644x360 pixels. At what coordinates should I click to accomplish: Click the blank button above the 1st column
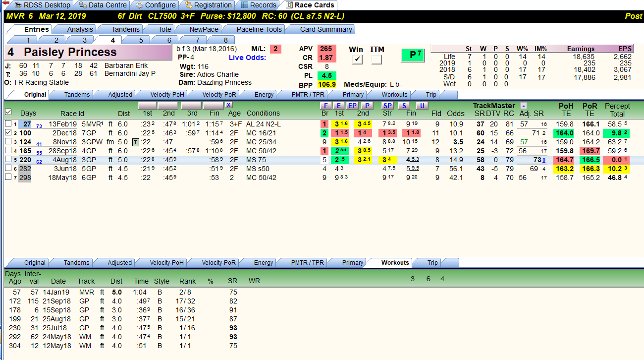(148, 105)
